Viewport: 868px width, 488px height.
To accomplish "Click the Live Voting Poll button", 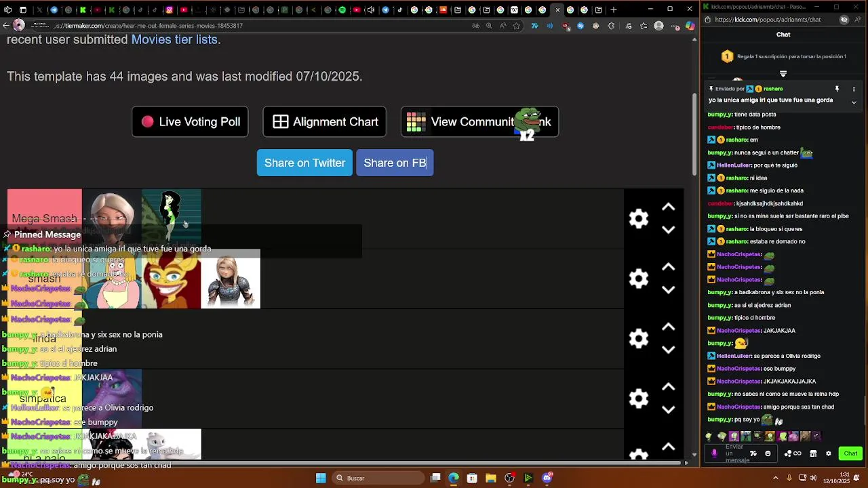I will 190,122.
